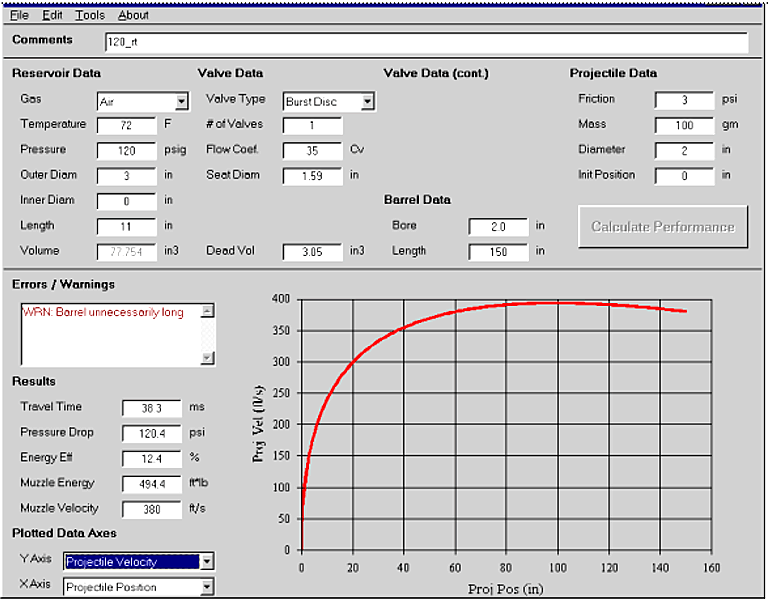Open the Tools menu
The height and width of the screenshot is (601, 768).
click(90, 15)
